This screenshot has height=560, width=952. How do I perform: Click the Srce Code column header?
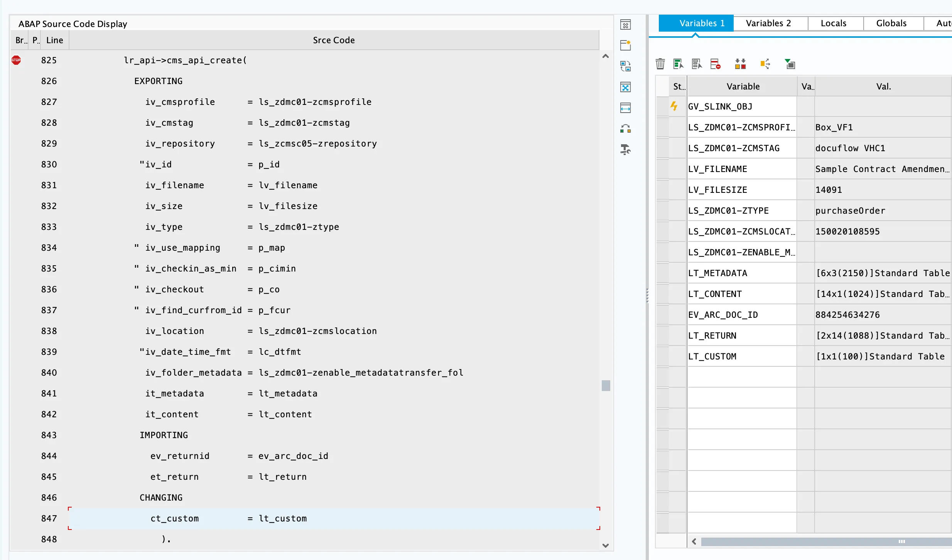(334, 40)
